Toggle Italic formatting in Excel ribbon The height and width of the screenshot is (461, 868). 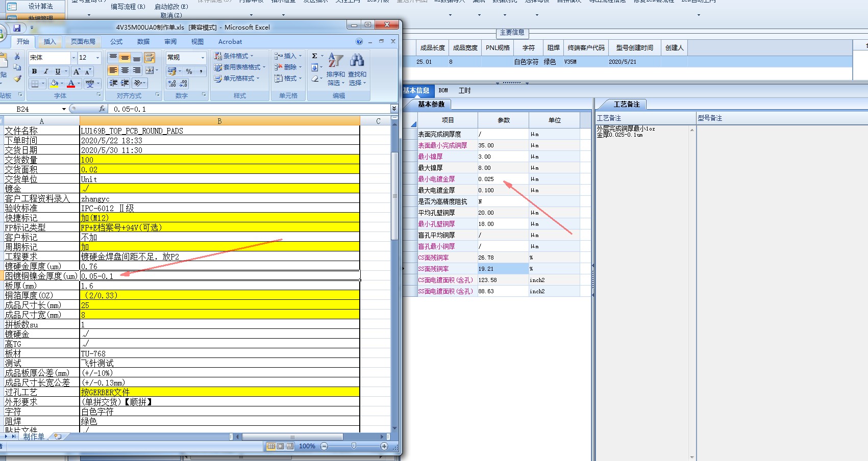pos(46,71)
